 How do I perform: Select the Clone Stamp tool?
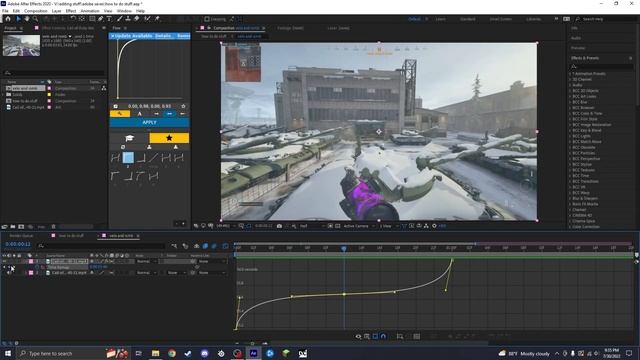[128, 19]
